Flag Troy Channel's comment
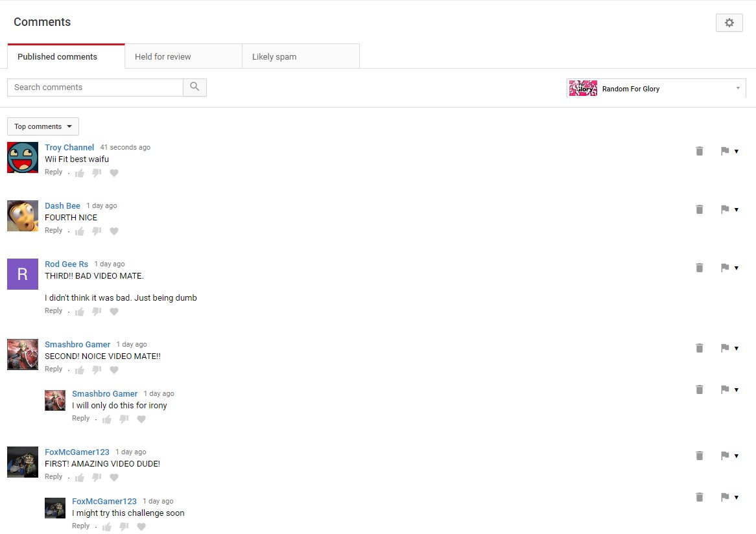Image resolution: width=756 pixels, height=534 pixels. point(725,152)
